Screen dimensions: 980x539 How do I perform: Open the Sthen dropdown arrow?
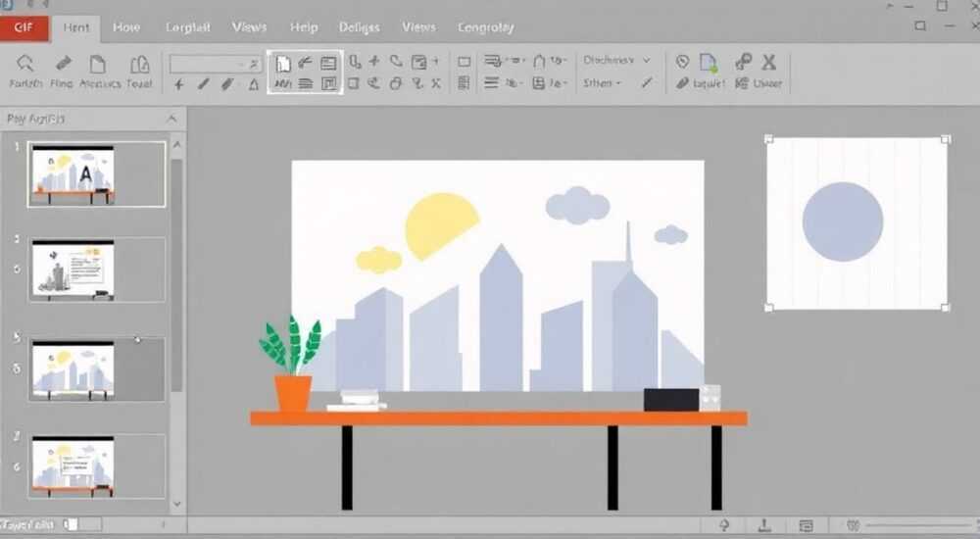(618, 83)
